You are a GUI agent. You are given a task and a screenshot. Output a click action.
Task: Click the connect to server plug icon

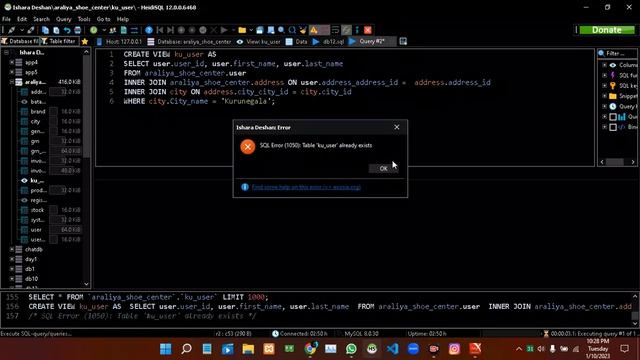click(11, 30)
